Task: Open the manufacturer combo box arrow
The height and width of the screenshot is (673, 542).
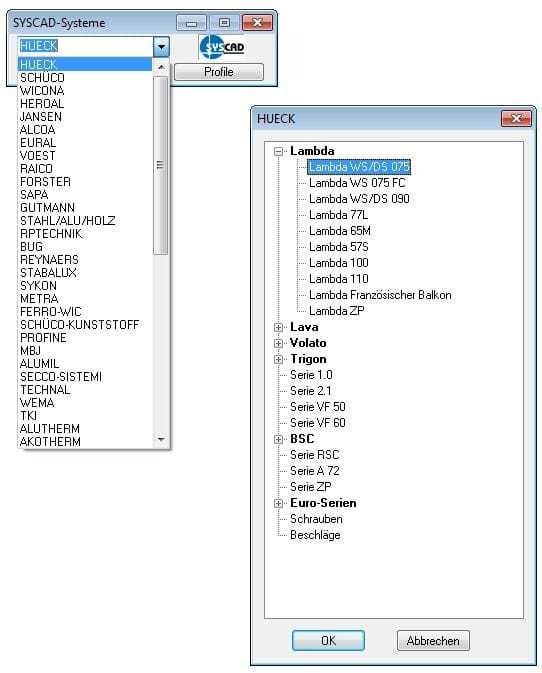Action: pos(161,47)
